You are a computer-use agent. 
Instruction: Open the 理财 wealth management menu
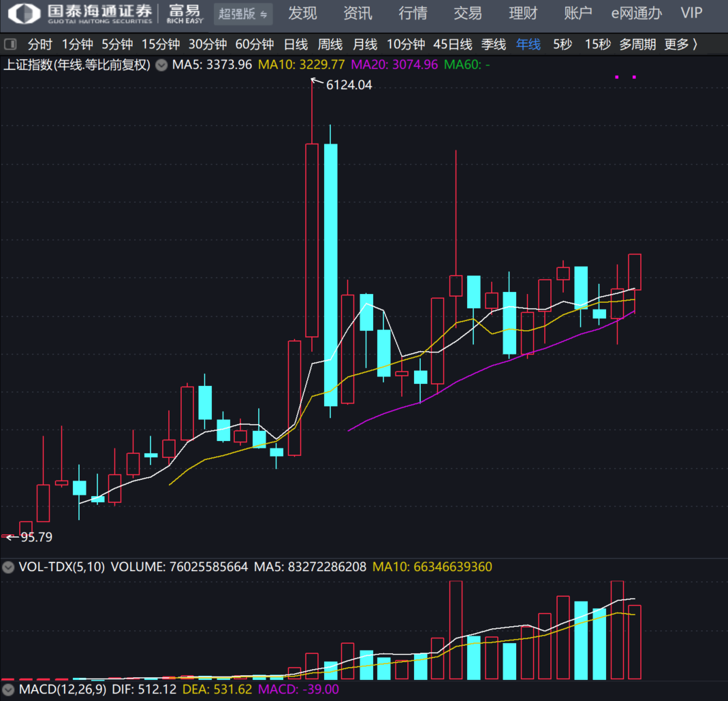point(523,13)
